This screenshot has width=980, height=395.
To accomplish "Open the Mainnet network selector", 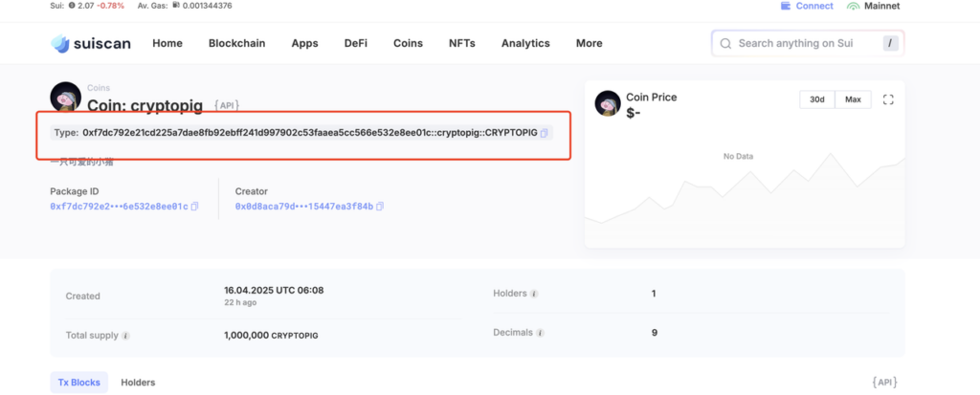I will pos(873,7).
